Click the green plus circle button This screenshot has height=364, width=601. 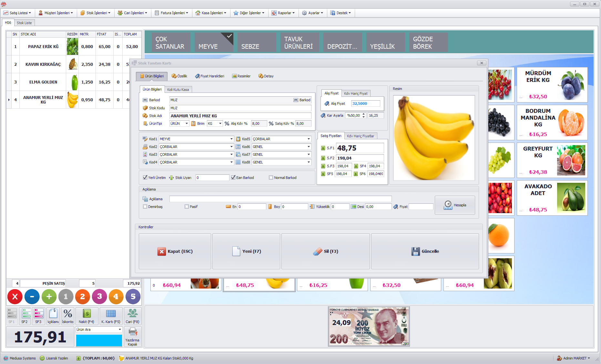49,297
